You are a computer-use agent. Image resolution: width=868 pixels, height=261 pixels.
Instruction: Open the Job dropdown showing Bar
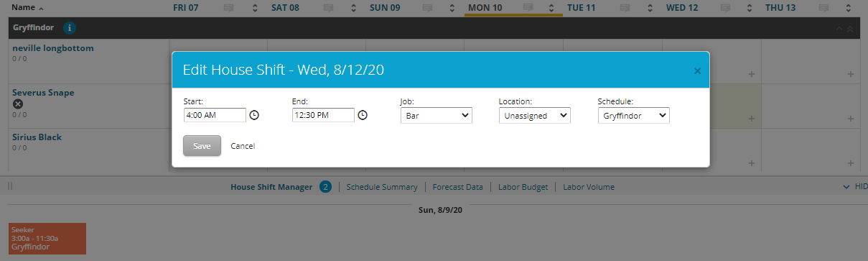point(436,115)
